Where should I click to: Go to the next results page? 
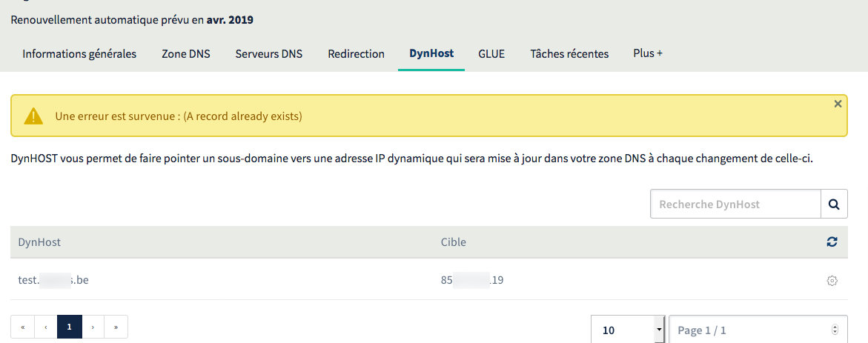93,327
